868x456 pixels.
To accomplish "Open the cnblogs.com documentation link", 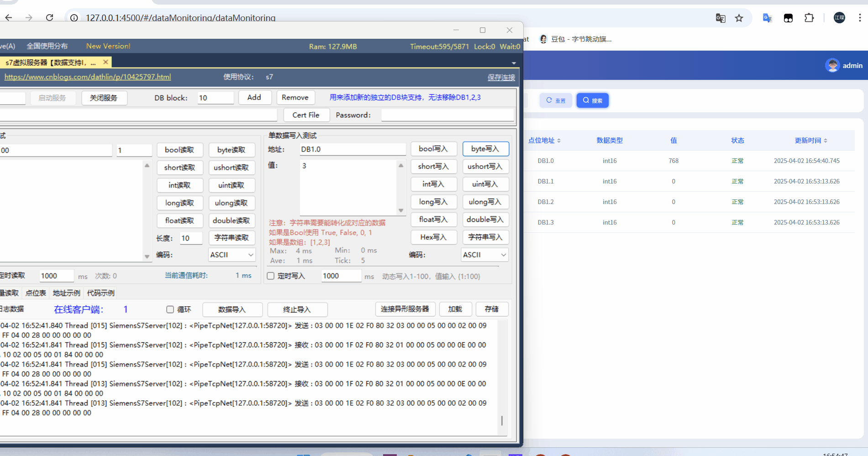I will [88, 77].
